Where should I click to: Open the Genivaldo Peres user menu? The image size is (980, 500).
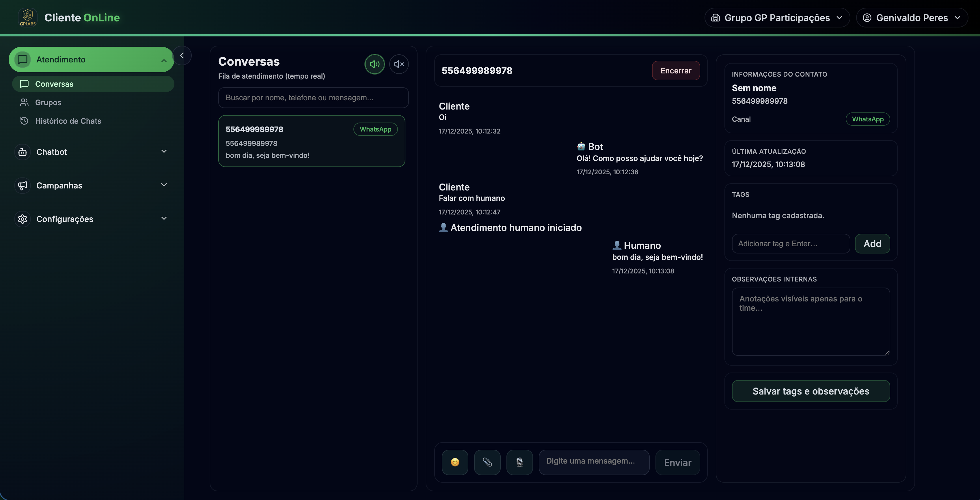[912, 18]
